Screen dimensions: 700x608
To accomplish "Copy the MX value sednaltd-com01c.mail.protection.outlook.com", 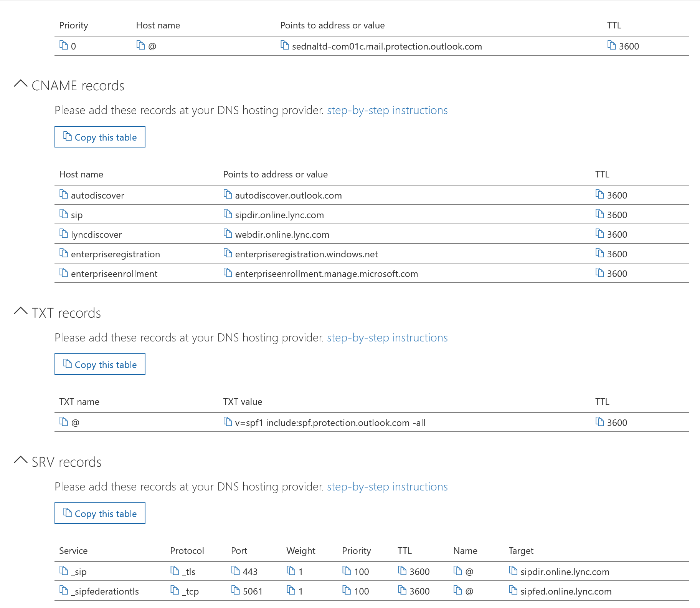I will coord(285,46).
